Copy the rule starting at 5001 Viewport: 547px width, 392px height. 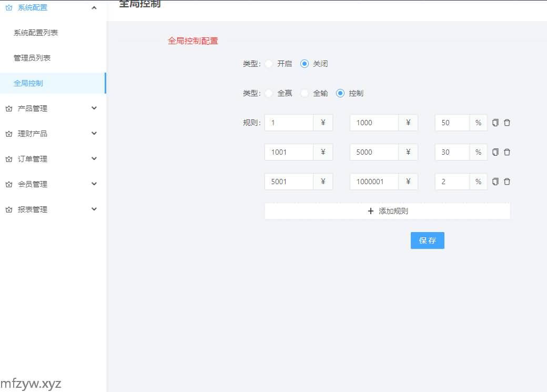pyautogui.click(x=495, y=182)
